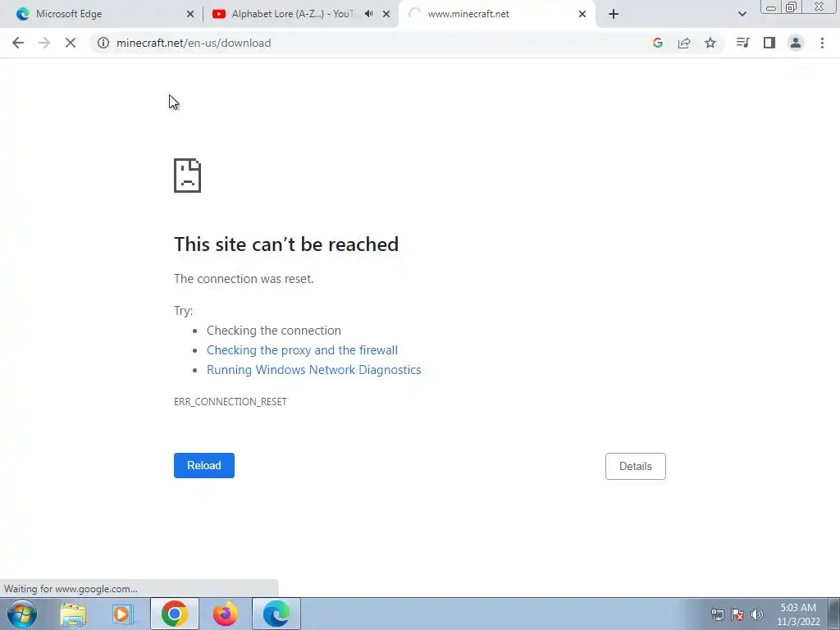This screenshot has height=630, width=840.
Task: Close the Microsoft Edge tab
Action: (x=190, y=14)
